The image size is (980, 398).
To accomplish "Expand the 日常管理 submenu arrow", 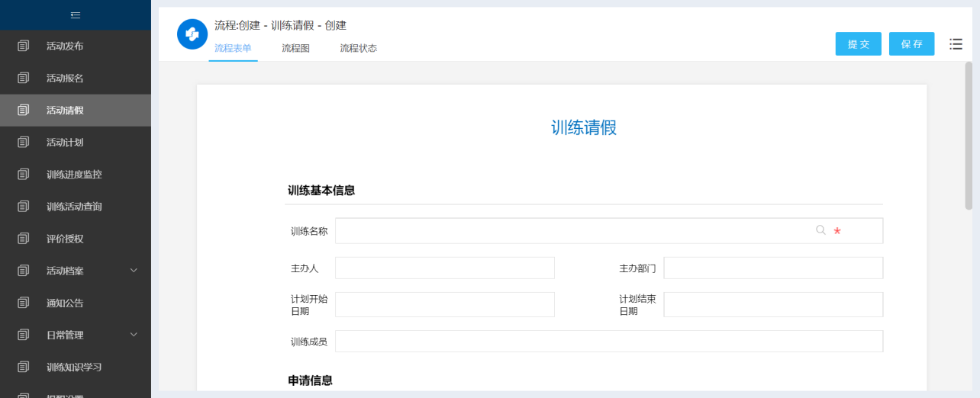I will (x=134, y=335).
